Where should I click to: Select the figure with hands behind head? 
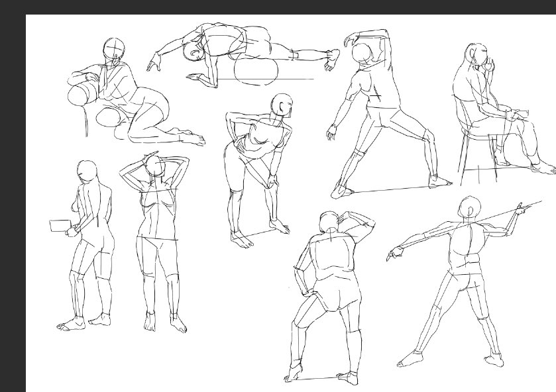(154, 242)
